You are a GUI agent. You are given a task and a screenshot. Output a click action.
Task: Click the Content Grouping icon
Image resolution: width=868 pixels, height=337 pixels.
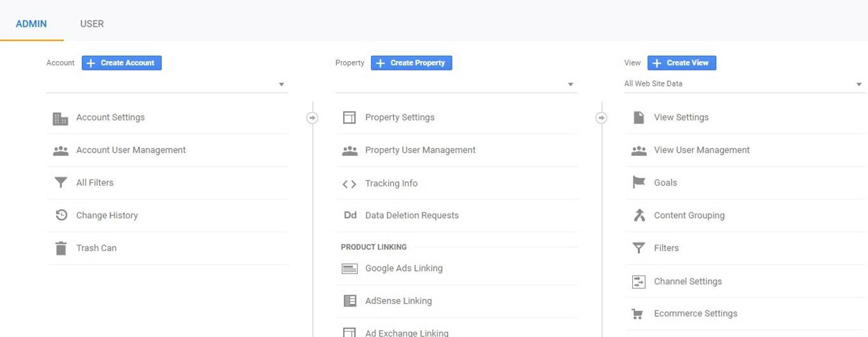point(639,215)
